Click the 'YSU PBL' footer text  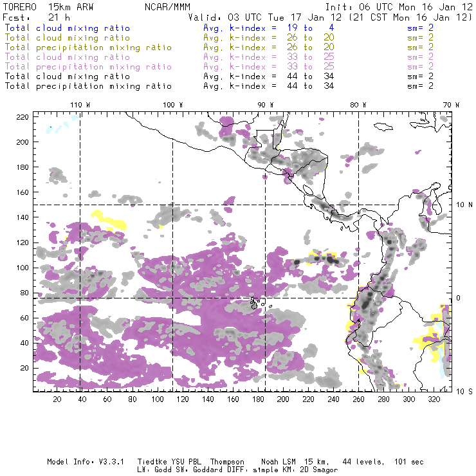coord(186,462)
